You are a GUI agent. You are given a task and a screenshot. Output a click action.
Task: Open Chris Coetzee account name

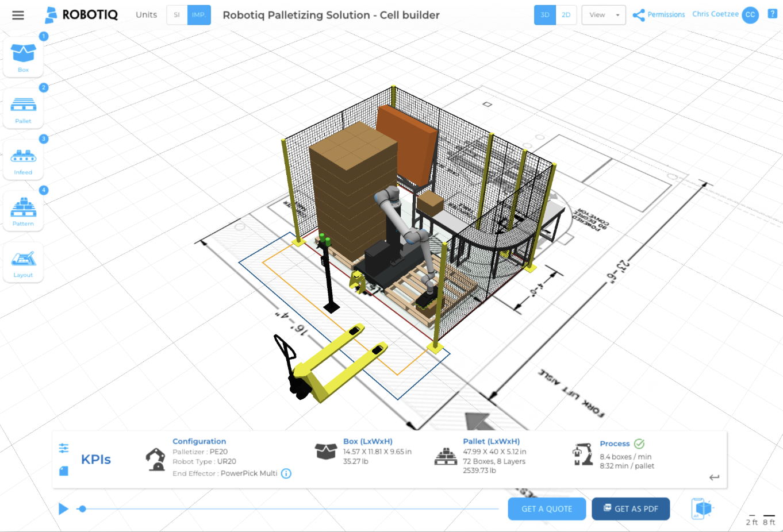(715, 14)
